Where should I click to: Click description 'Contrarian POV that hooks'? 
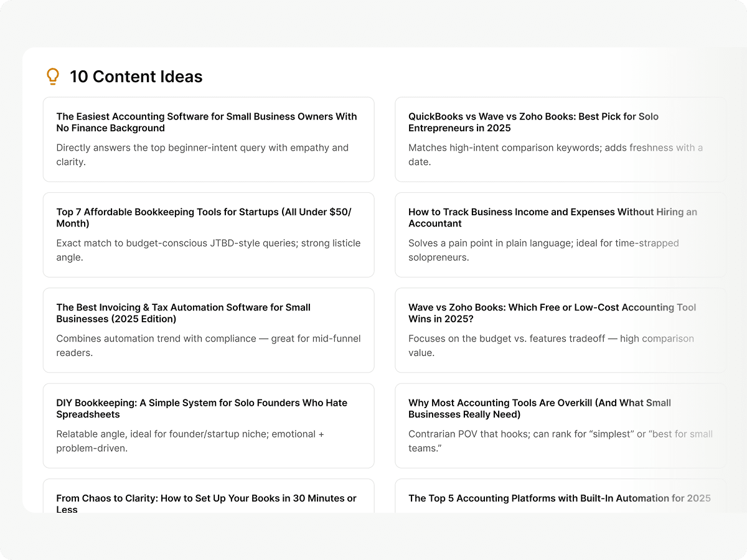pos(560,441)
